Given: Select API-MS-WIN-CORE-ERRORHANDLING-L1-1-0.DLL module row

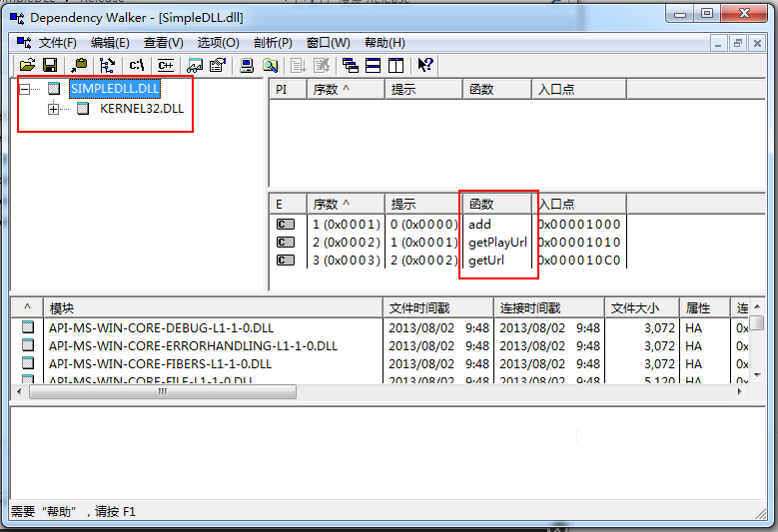Looking at the screenshot, I should [x=380, y=345].
